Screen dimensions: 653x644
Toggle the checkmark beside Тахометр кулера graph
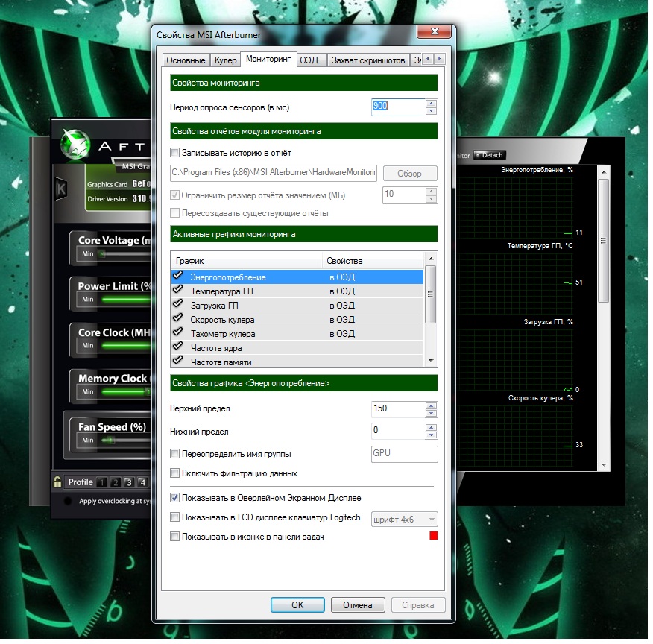point(177,332)
